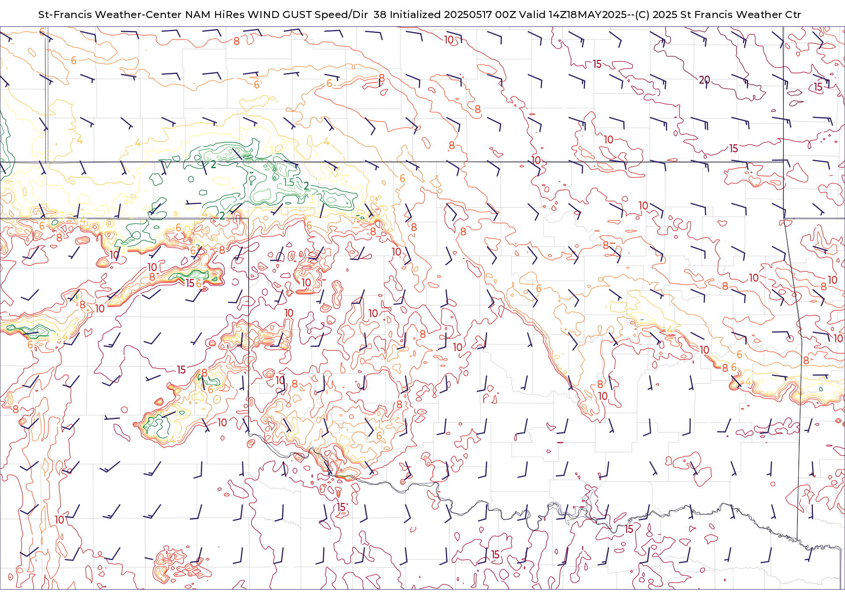845x616 pixels.
Task: Select the "WIND GUST Speed/Dir" header text
Action: 308,15
